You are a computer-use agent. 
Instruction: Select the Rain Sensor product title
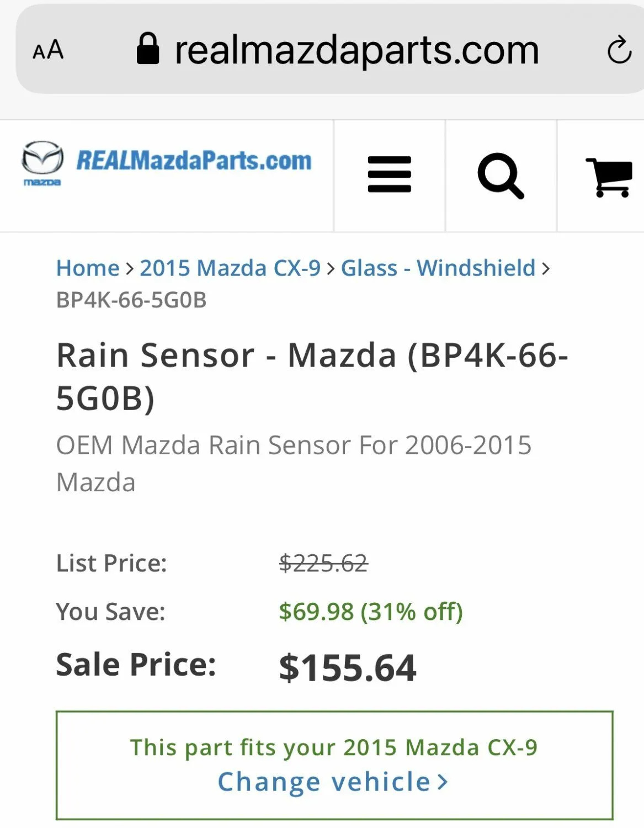312,376
